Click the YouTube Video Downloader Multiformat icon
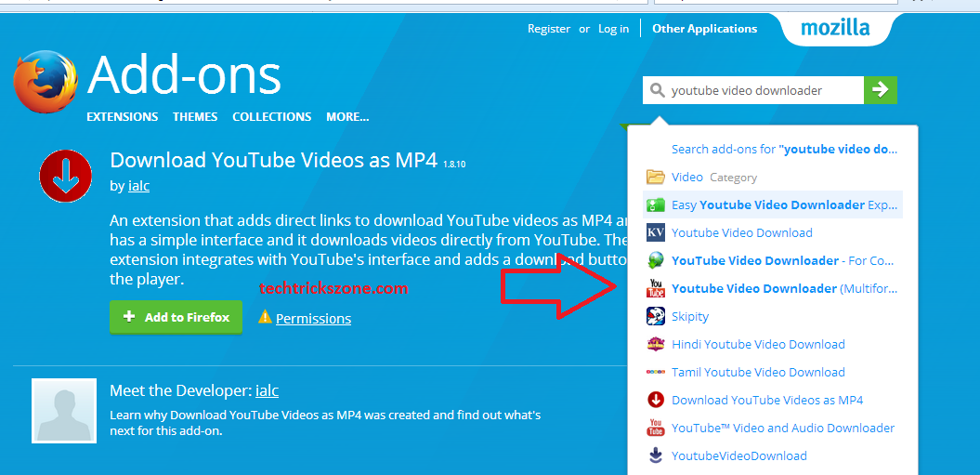The width and height of the screenshot is (980, 475). [x=655, y=288]
